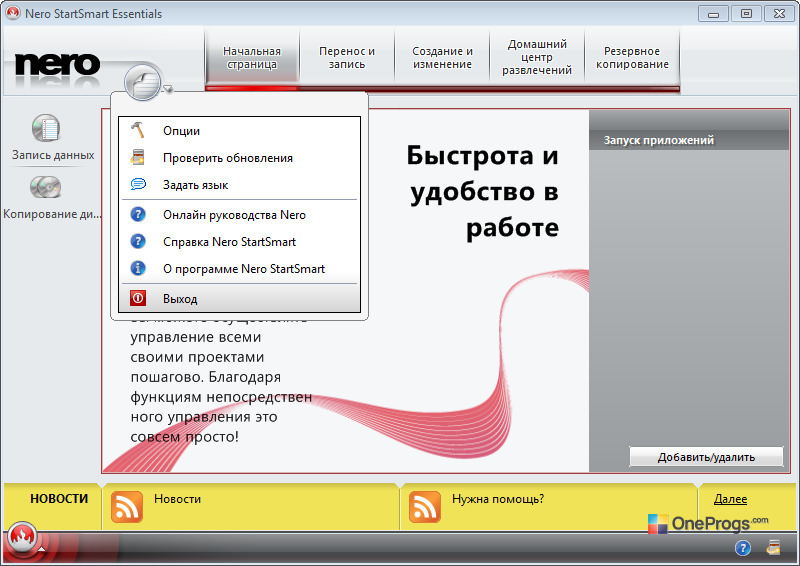Launch Запись данных disc icon
This screenshot has width=800, height=566.
pyautogui.click(x=46, y=128)
